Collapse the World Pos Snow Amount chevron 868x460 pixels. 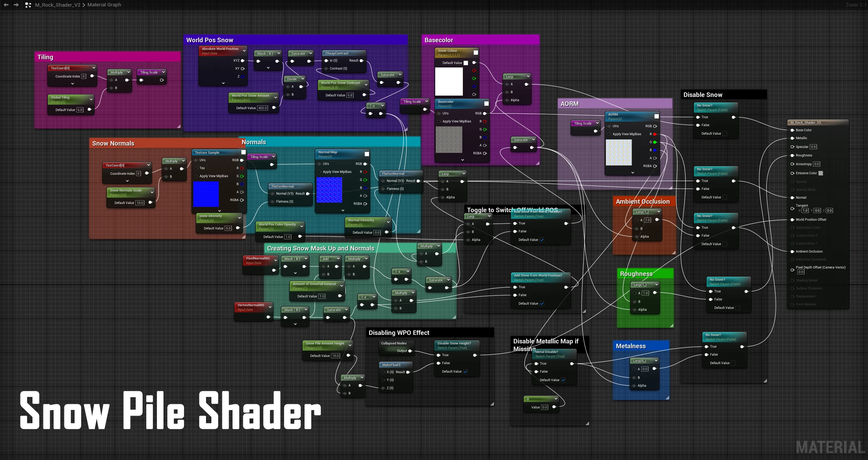276,97
